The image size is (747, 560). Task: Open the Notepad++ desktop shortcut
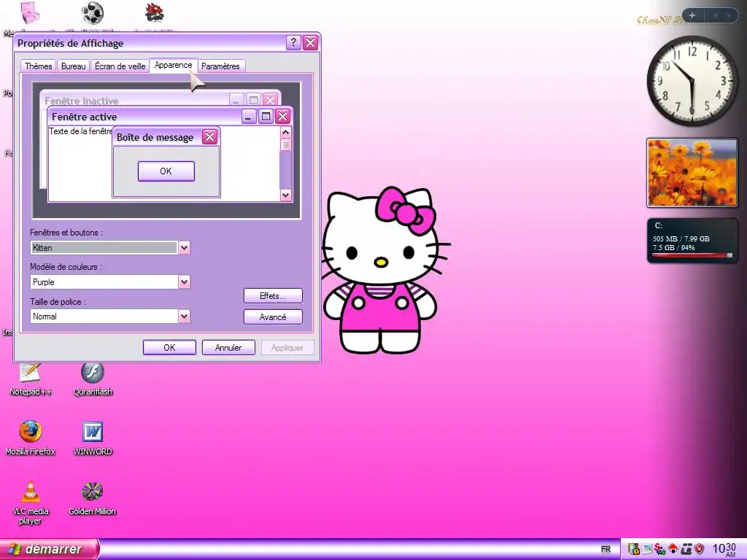click(31, 380)
